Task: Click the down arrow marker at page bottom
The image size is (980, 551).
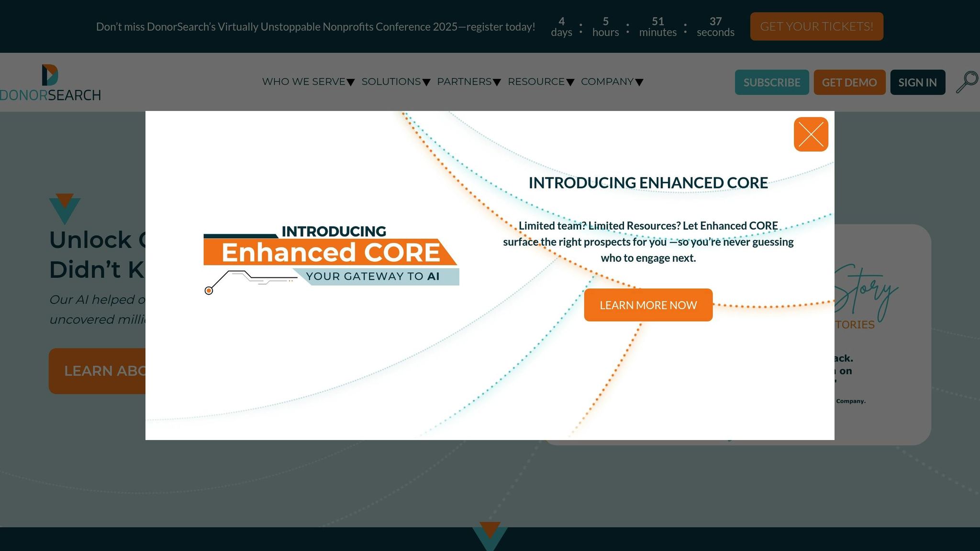Action: (x=490, y=536)
